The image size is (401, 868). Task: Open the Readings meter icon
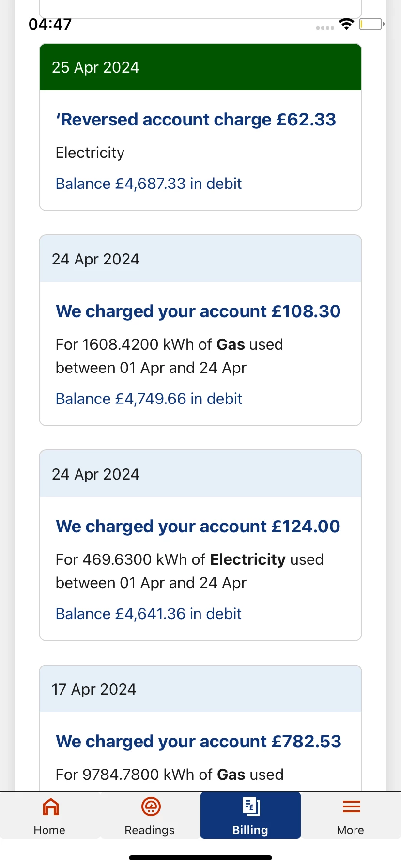pyautogui.click(x=151, y=806)
